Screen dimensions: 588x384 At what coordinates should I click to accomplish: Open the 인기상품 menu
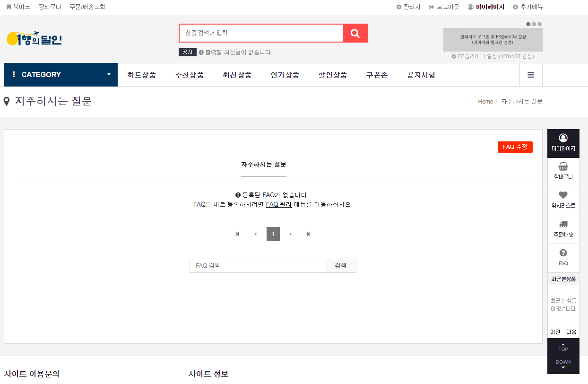(x=285, y=75)
